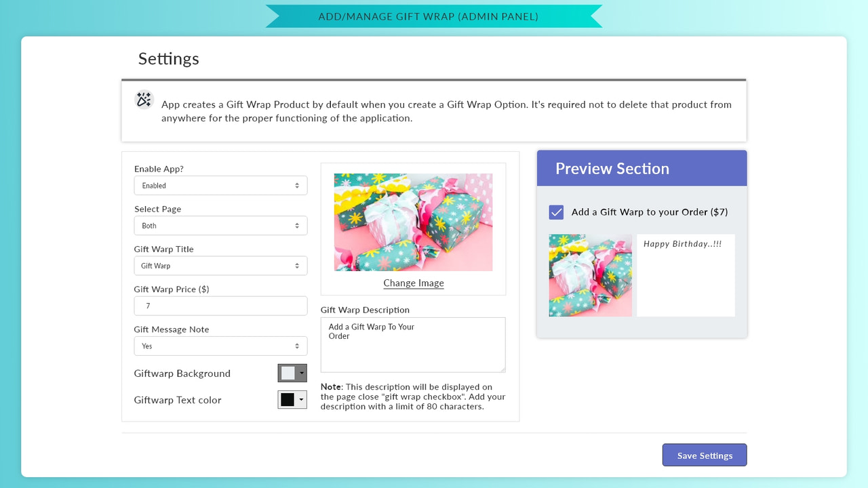Select the Giftwarp Background color swatch
Image resolution: width=868 pixels, height=488 pixels.
[x=288, y=373]
